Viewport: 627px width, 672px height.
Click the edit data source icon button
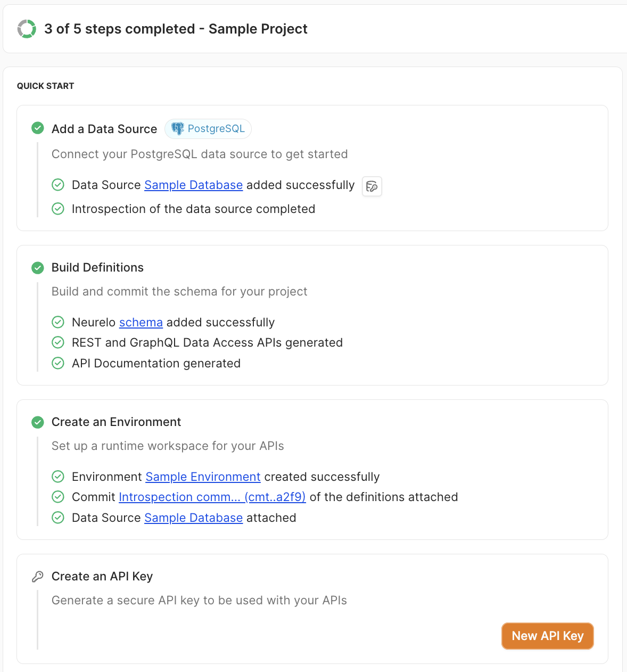click(x=372, y=186)
